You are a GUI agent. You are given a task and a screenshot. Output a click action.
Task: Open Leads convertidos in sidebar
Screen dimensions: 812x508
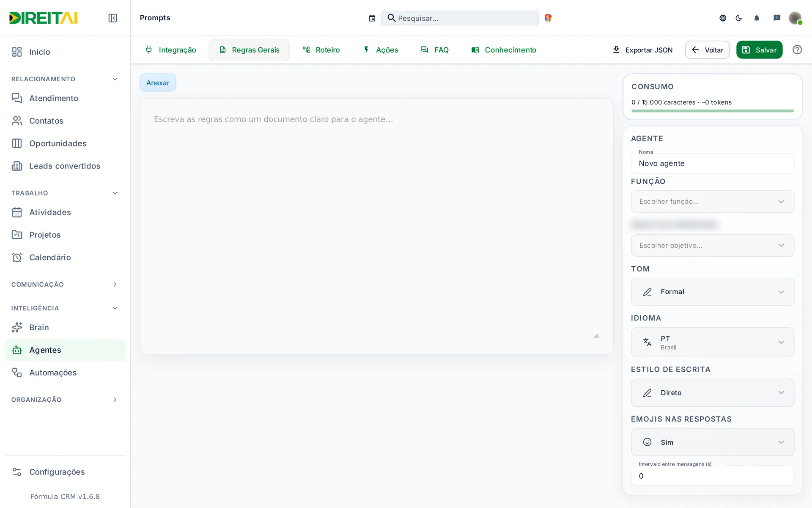[65, 166]
